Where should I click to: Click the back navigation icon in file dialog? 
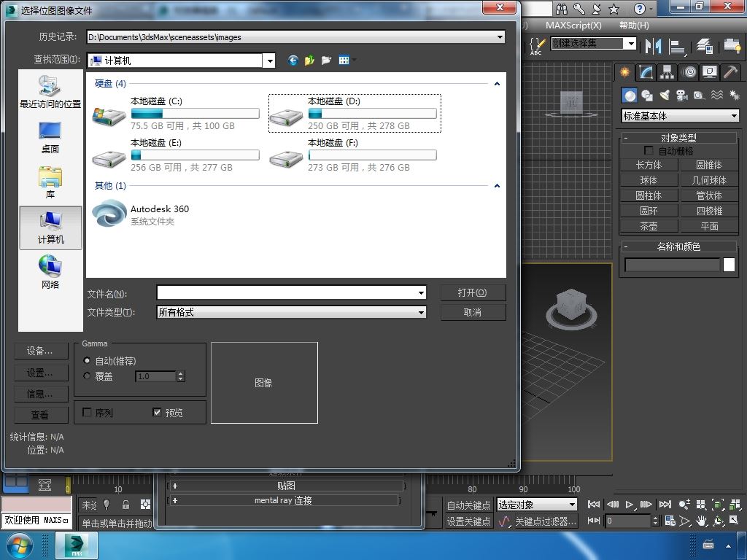(293, 60)
